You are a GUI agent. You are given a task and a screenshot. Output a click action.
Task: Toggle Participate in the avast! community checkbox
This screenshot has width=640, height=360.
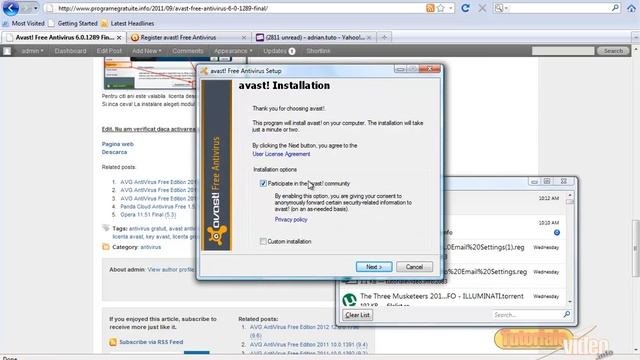[x=263, y=183]
